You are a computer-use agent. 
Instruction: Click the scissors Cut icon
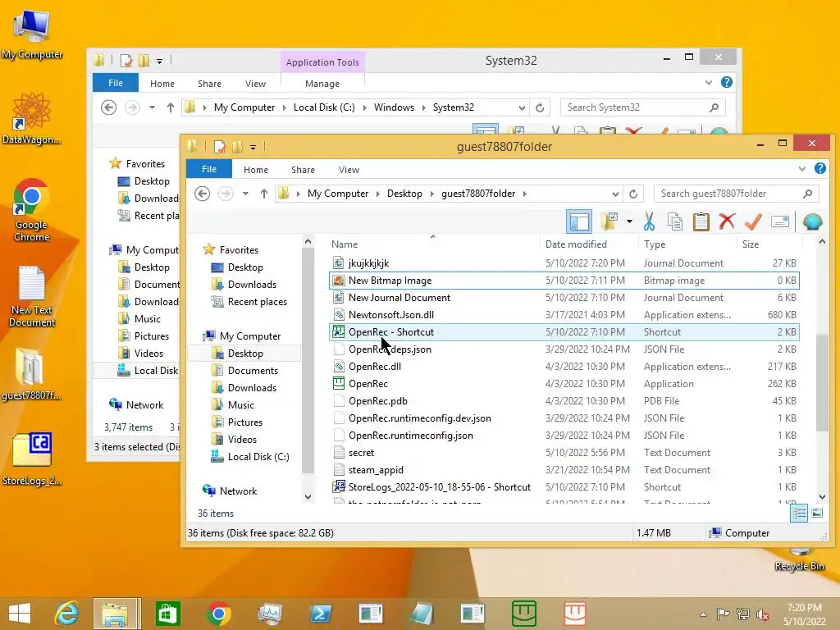pyautogui.click(x=650, y=221)
